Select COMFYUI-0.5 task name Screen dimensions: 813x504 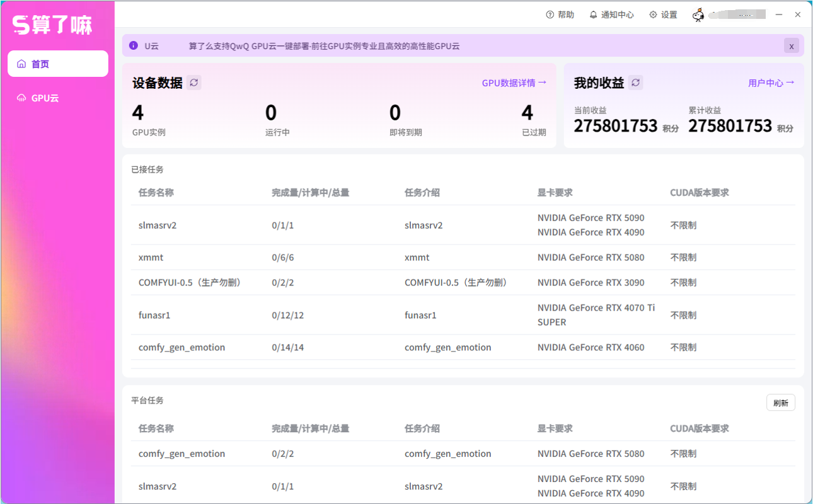pyautogui.click(x=190, y=282)
